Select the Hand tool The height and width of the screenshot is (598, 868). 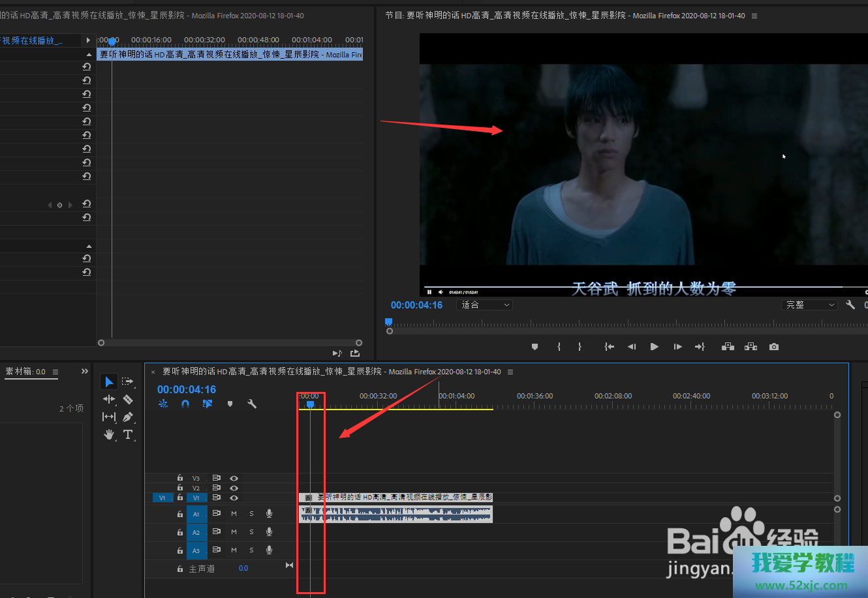109,434
